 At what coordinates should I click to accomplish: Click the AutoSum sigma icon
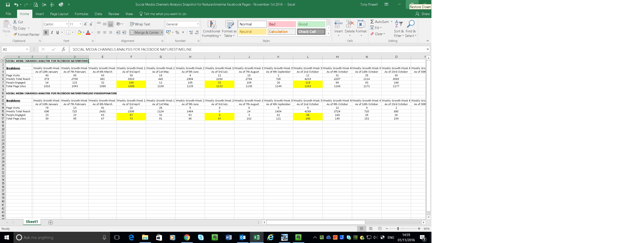(x=372, y=22)
